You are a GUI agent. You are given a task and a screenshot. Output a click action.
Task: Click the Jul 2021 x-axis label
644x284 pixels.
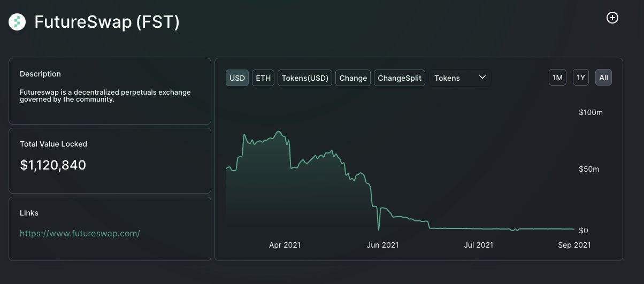click(x=478, y=245)
